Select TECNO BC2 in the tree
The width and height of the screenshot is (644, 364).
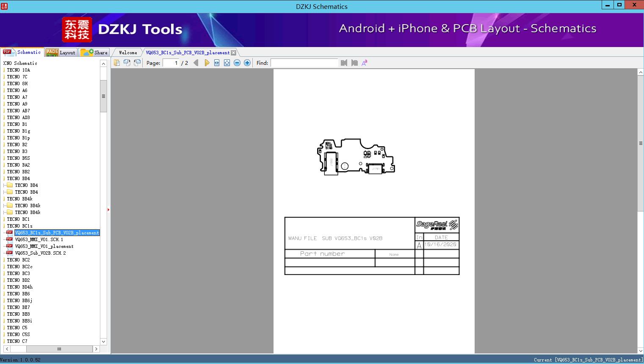18,260
